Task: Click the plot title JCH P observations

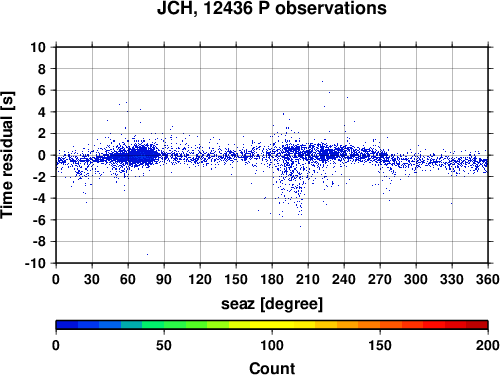Action: pos(272,8)
